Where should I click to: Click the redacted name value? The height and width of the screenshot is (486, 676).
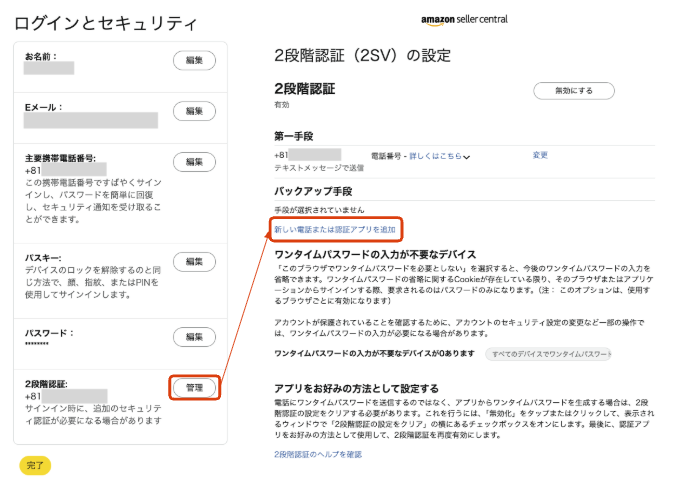point(49,68)
